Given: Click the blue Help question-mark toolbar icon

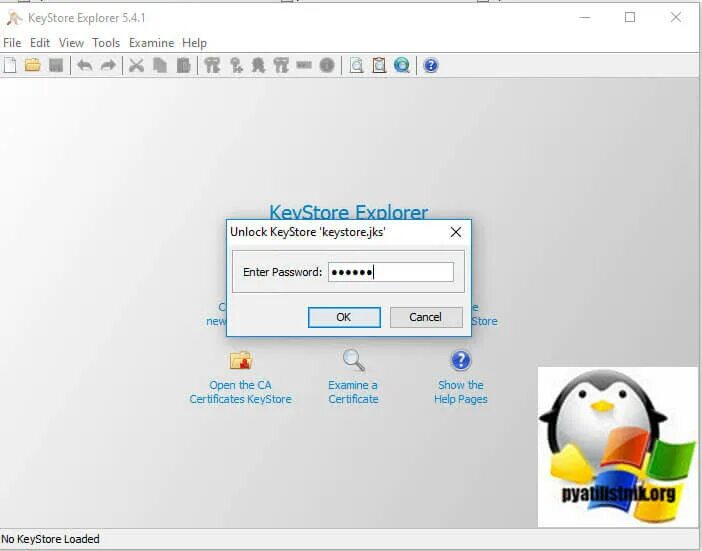Looking at the screenshot, I should pos(431,65).
